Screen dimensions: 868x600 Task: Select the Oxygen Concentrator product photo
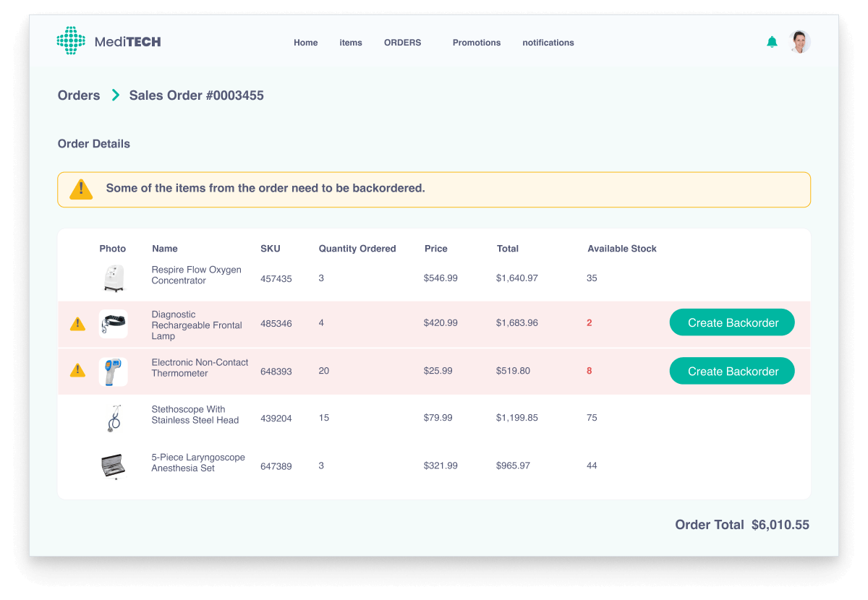[x=114, y=278]
